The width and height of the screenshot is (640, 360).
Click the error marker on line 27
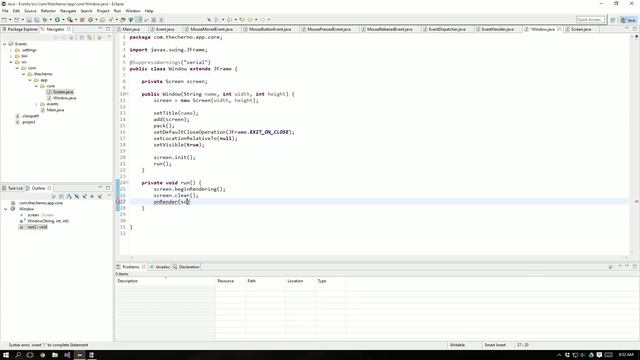118,202
